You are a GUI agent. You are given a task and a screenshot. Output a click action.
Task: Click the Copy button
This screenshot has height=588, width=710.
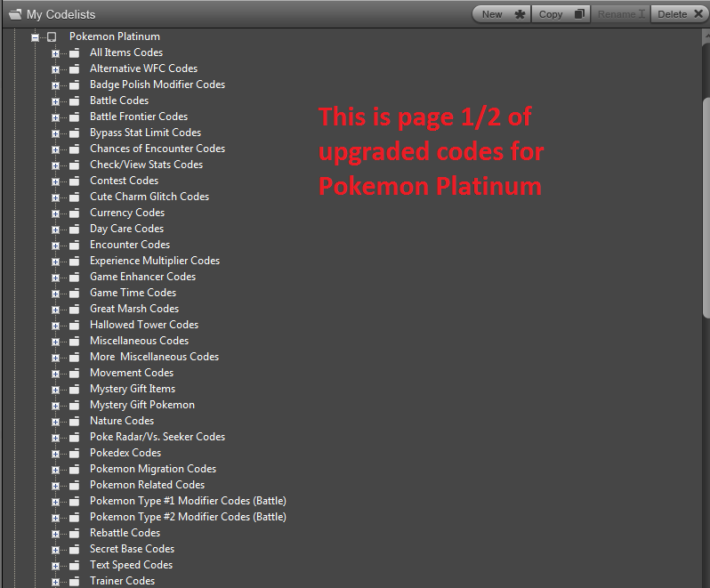click(561, 14)
